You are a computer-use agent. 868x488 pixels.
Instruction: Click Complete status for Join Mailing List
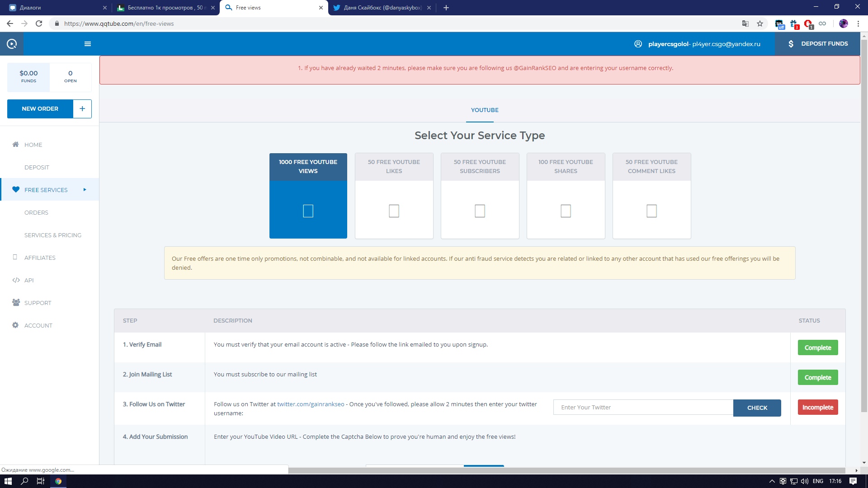coord(818,377)
